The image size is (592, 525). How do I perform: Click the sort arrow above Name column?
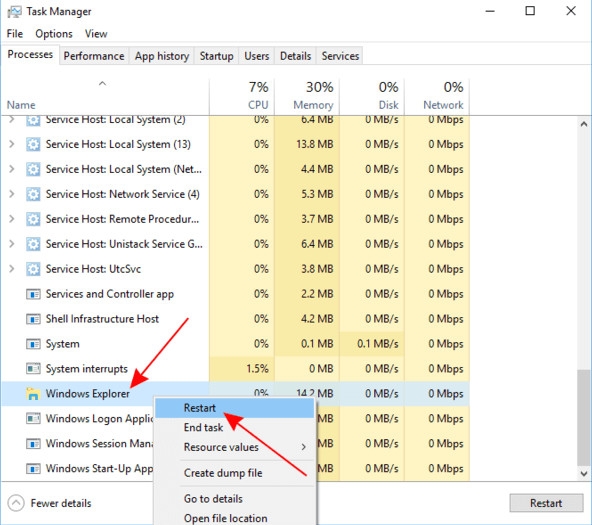(x=102, y=83)
